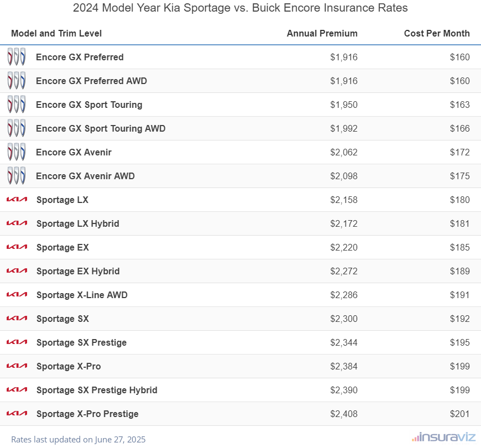Click the $172 monthly cost value

point(460,152)
